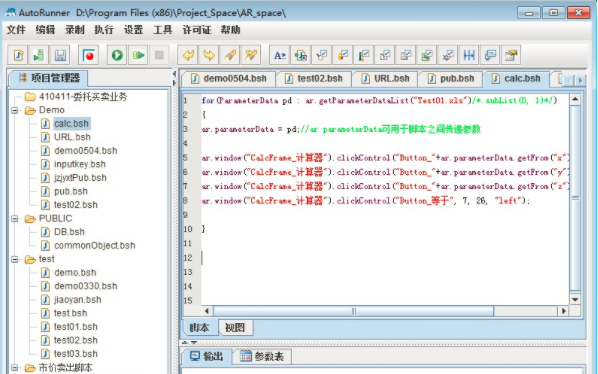Viewport: 598px width, 374px height.
Task: Toggle the 市价卖出脚本 folder expander
Action: pos(14,368)
